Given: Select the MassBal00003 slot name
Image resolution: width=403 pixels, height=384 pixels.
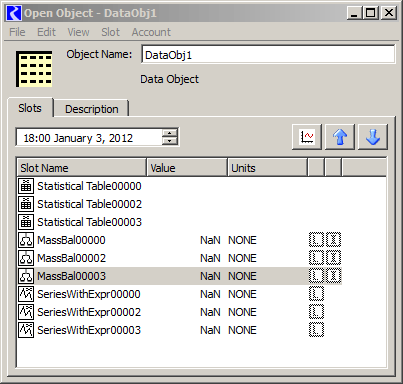Looking at the screenshot, I should 71,276.
